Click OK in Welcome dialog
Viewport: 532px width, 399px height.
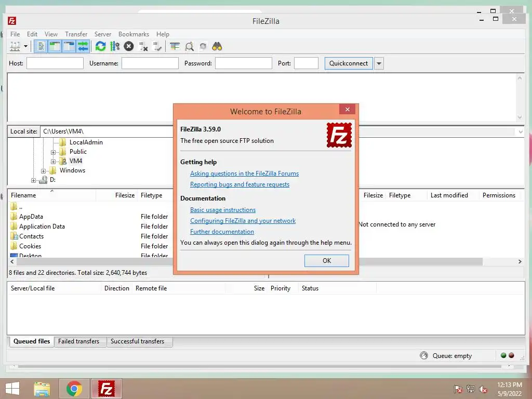point(326,261)
